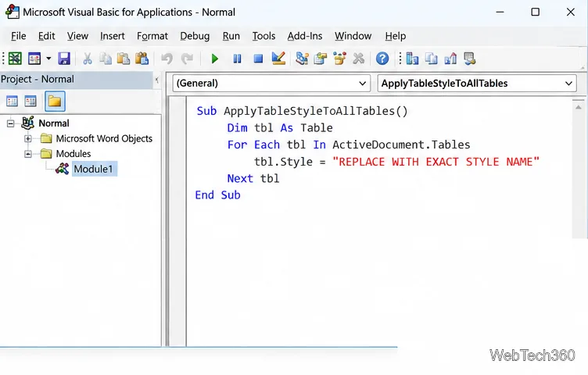This screenshot has height=375, width=588.
Task: Click the For Each tbl In ActiveDocument.Tables line
Action: click(349, 145)
